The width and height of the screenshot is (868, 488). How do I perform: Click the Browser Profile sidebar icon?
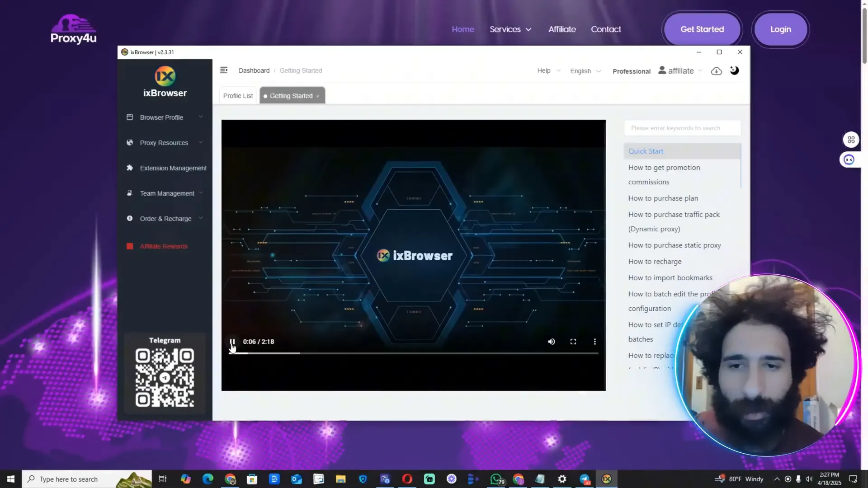tap(130, 117)
